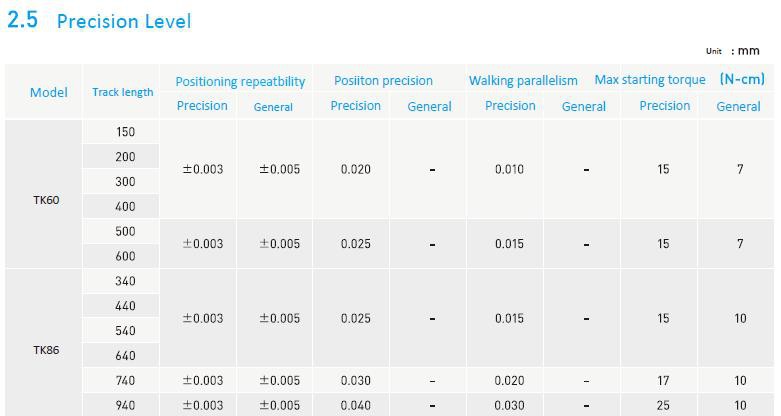Select the "Track length" column header
This screenshot has width=781, height=416.
[x=123, y=92]
